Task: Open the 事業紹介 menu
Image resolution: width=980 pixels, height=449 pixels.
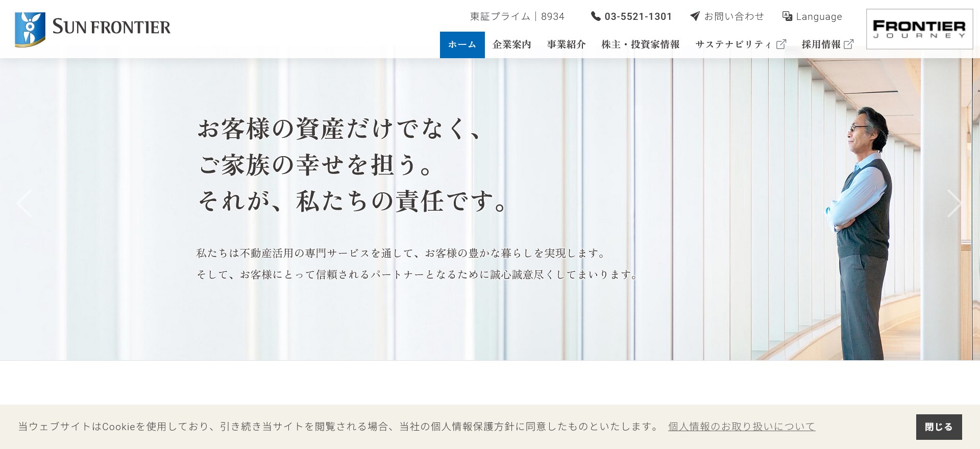Action: pos(566,45)
